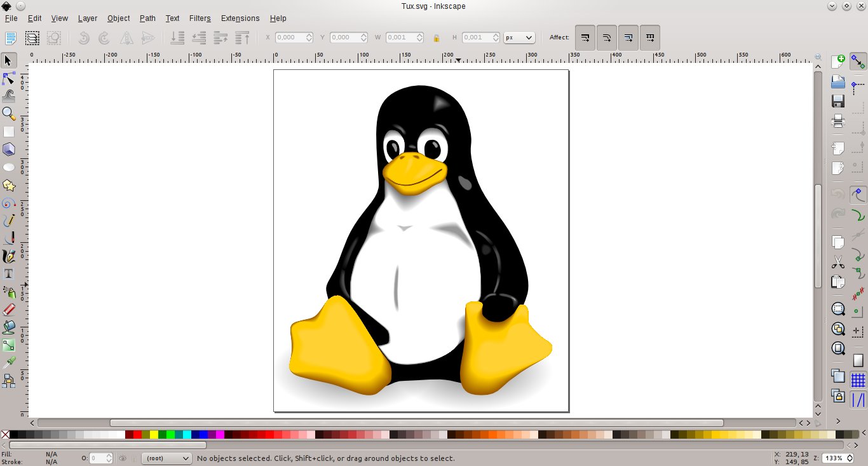
Task: Paste from the clipboard icon
Action: coord(838,282)
